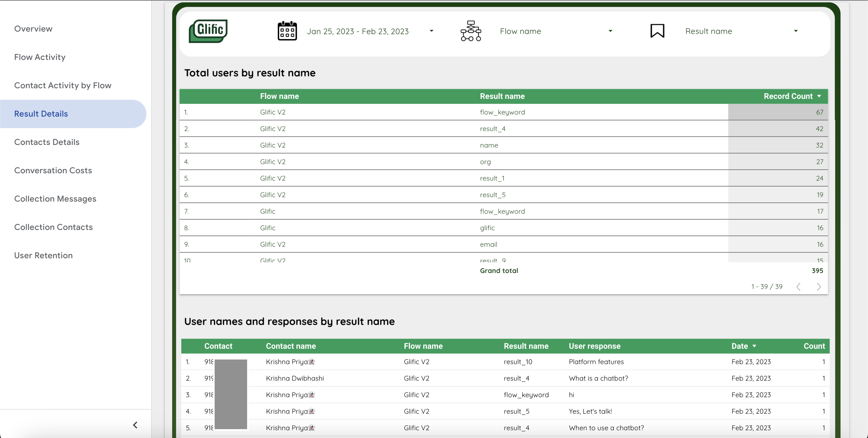
Task: Open Contacts Details page
Action: (x=47, y=142)
